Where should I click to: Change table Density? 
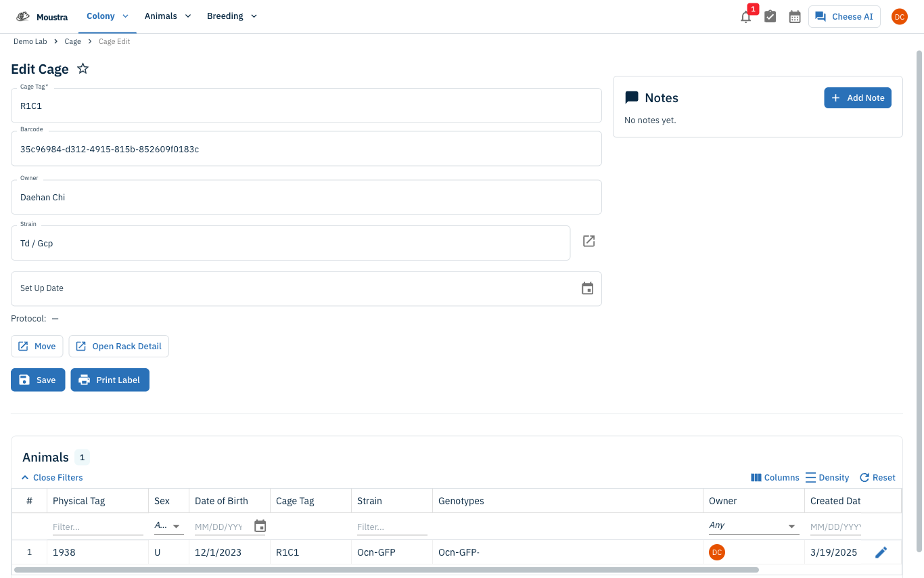(827, 477)
